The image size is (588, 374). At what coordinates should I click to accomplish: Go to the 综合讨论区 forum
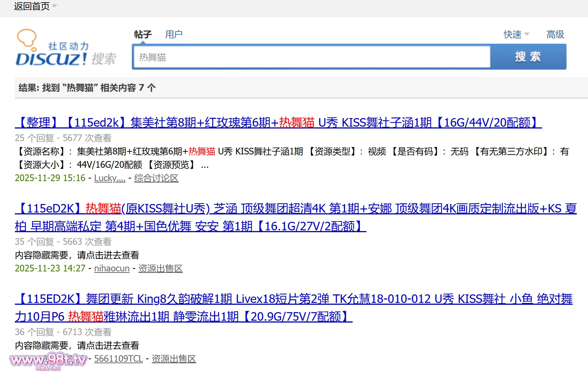coord(156,178)
